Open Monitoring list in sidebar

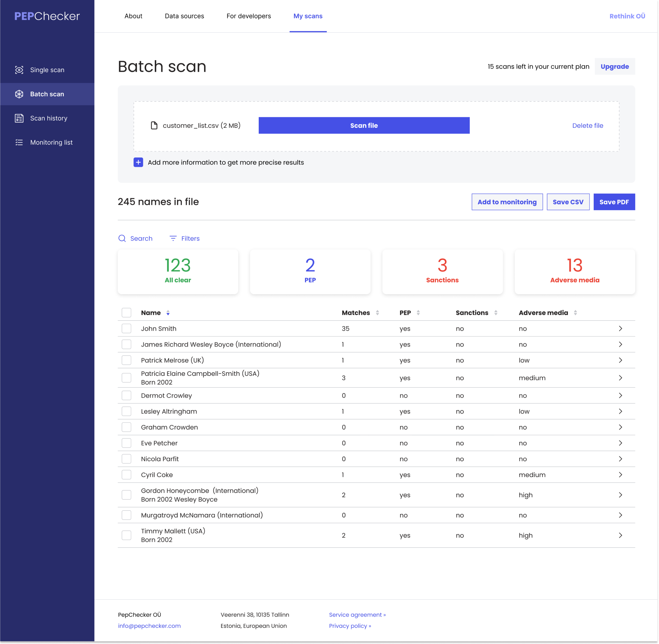[47, 142]
